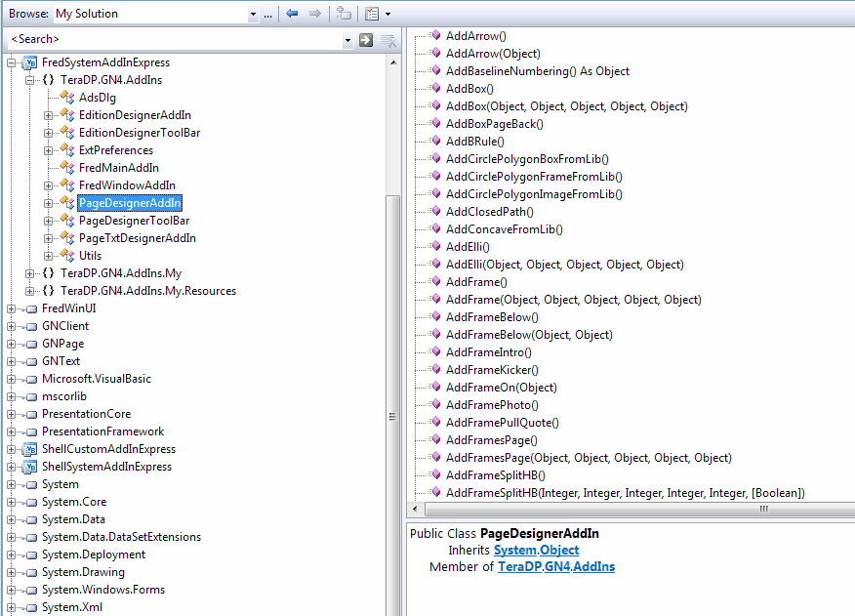Click inside the Search input field

(x=175, y=39)
